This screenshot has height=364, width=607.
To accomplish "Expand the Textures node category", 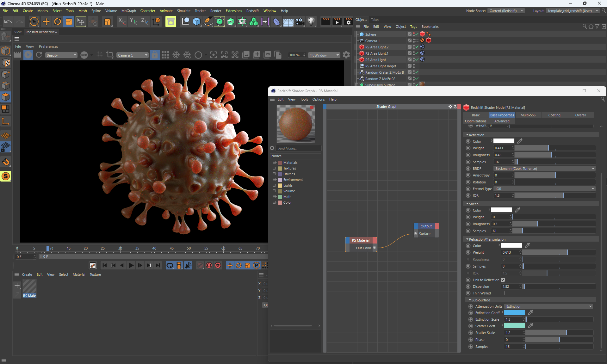I will pos(274,168).
